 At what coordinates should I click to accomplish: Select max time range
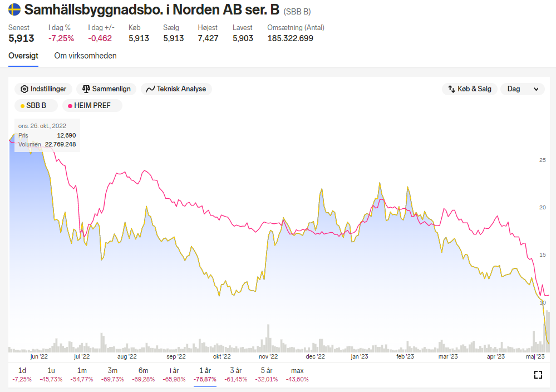click(x=297, y=375)
